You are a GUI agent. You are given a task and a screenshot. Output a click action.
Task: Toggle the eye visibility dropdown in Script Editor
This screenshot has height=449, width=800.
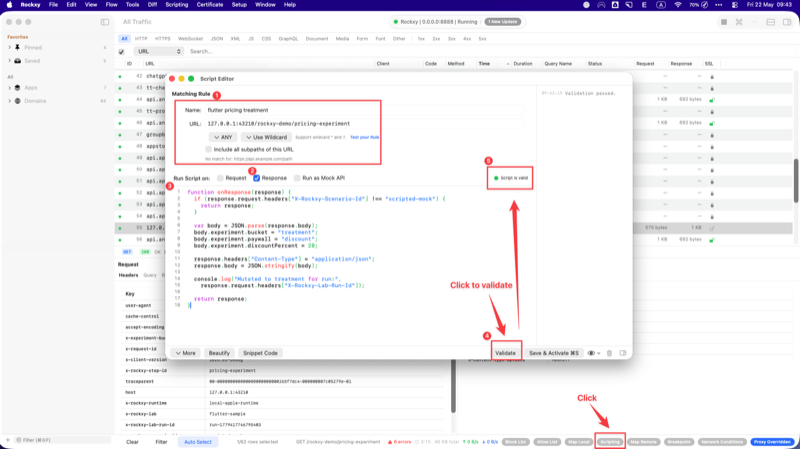click(x=593, y=353)
